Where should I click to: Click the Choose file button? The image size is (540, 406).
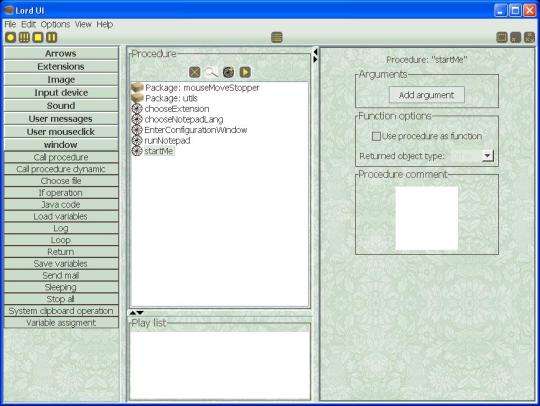tap(61, 181)
